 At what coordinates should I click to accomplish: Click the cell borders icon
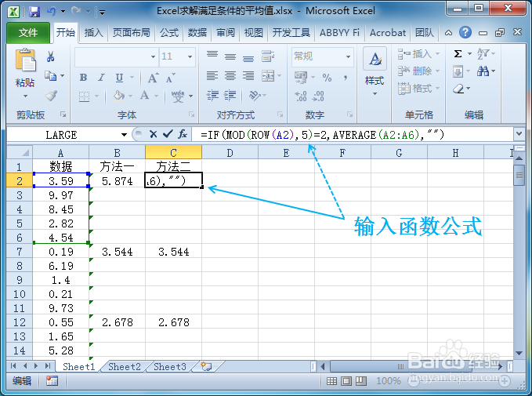84,96
